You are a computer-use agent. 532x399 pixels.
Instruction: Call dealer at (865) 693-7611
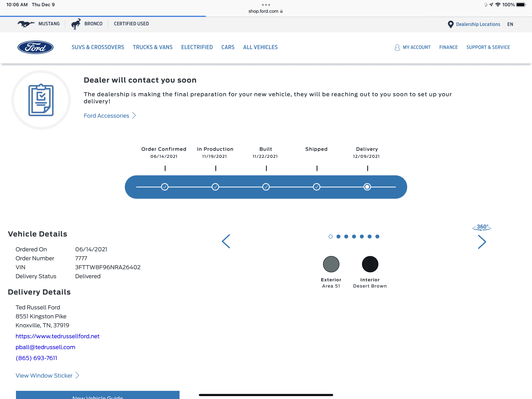(x=36, y=358)
